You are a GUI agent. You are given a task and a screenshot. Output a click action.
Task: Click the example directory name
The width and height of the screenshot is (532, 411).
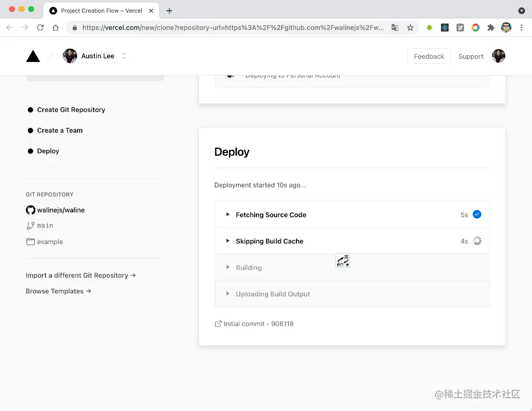point(50,242)
